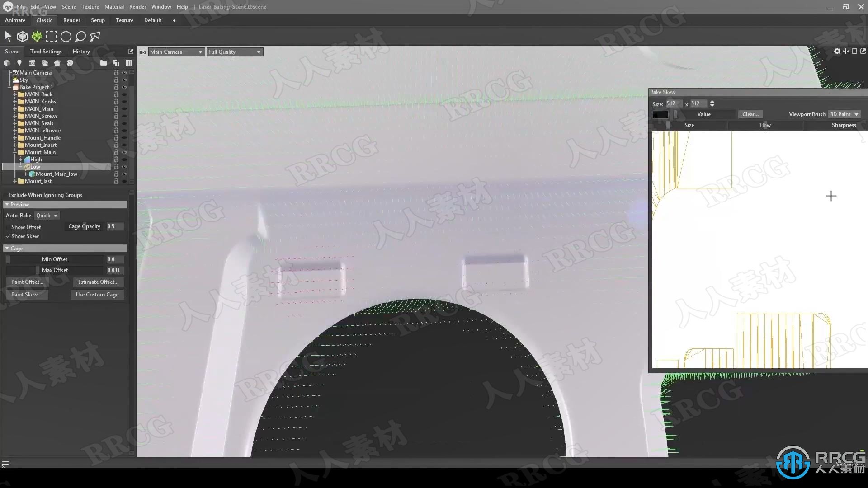The height and width of the screenshot is (488, 868).
Task: Switch to the Animate workspace tab
Action: [15, 20]
